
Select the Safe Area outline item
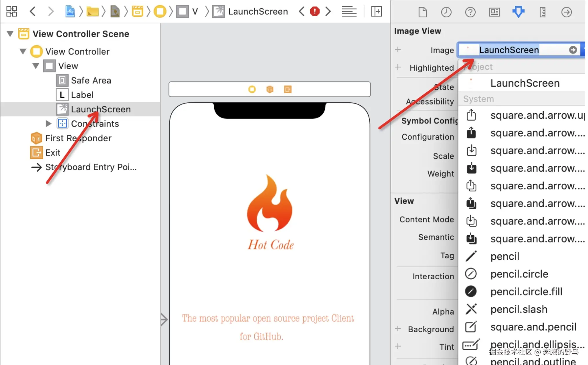pyautogui.click(x=91, y=81)
